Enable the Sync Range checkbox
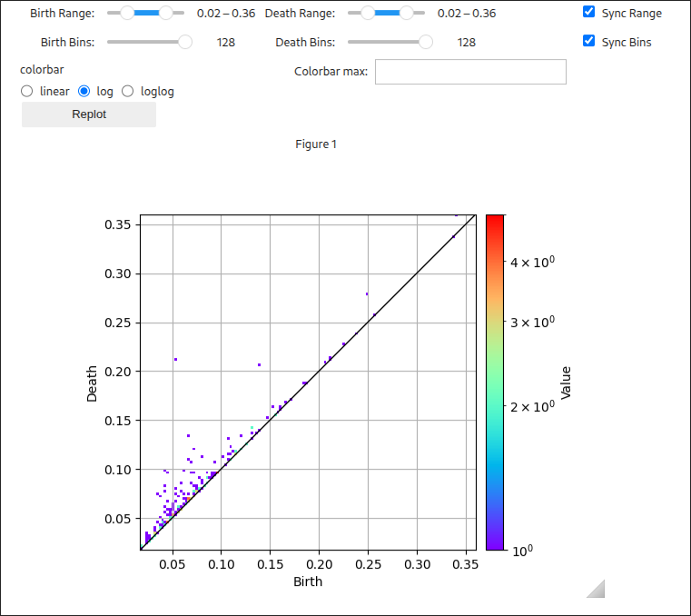691x616 pixels. [589, 13]
